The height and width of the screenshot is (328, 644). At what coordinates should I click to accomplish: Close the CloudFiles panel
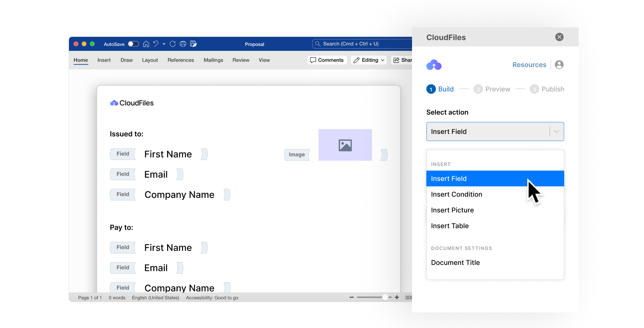(559, 37)
